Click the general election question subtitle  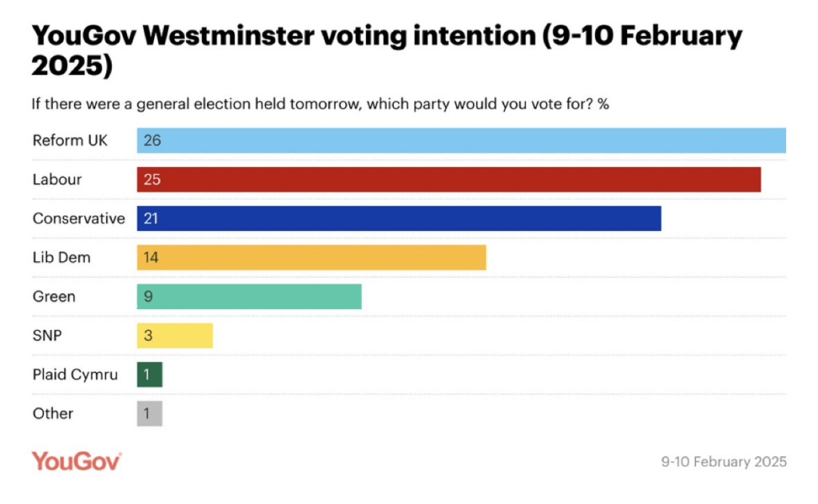320,105
